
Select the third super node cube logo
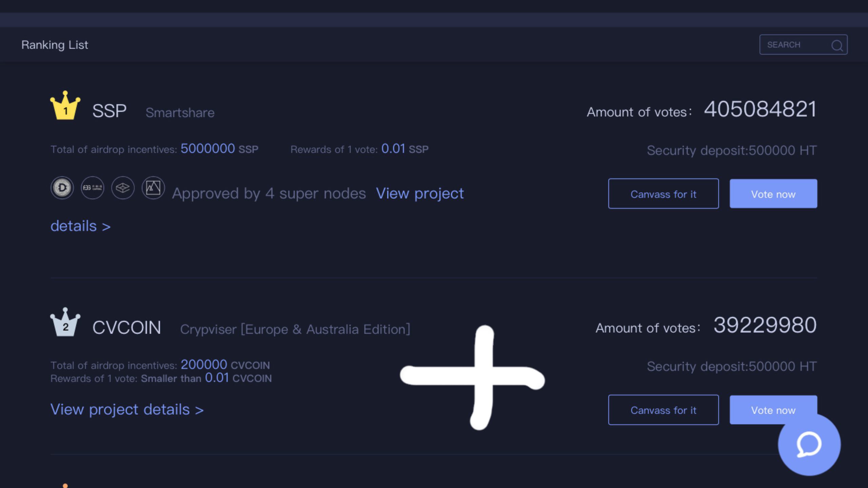(x=123, y=188)
